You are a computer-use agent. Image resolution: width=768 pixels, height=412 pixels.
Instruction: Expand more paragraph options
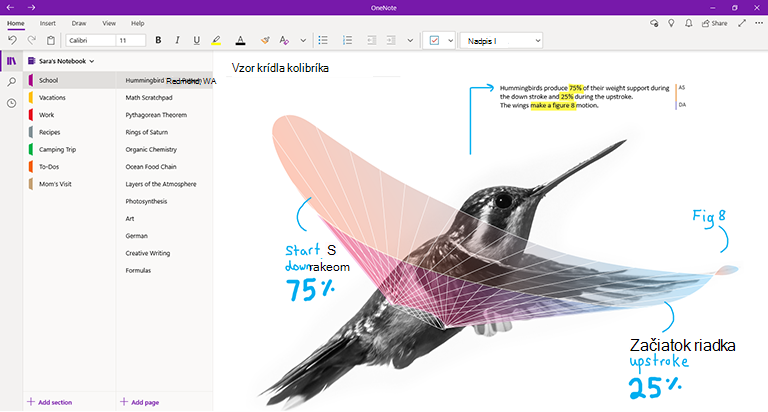410,41
